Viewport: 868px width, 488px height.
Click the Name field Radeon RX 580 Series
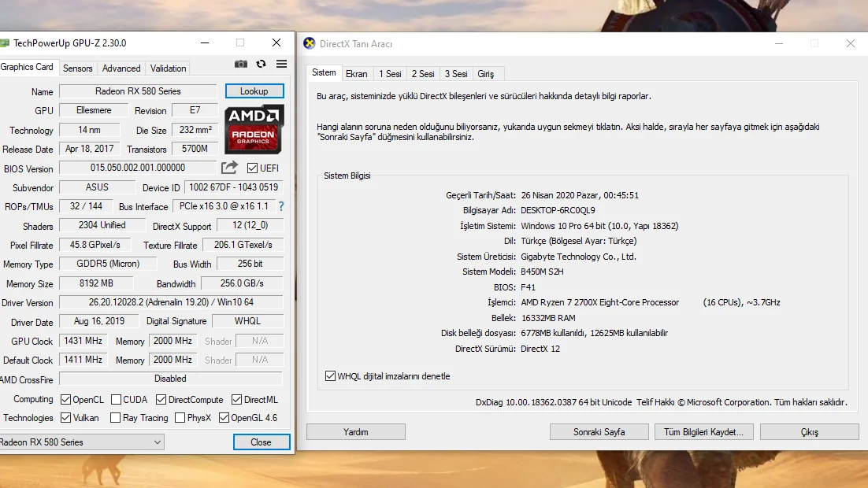coord(138,91)
